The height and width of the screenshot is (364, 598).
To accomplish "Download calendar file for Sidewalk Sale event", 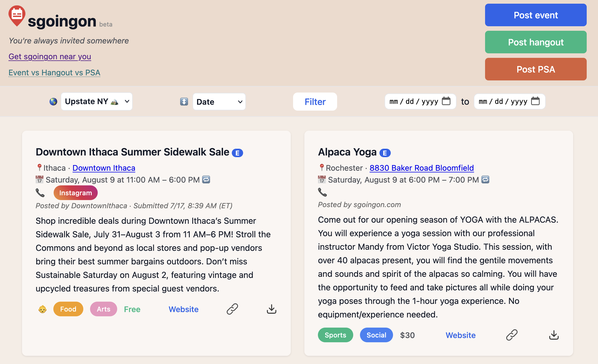I will point(272,309).
